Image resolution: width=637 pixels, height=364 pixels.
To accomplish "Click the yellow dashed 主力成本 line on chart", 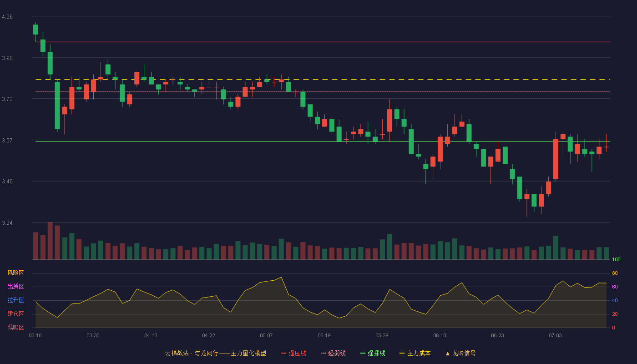I will point(323,79).
